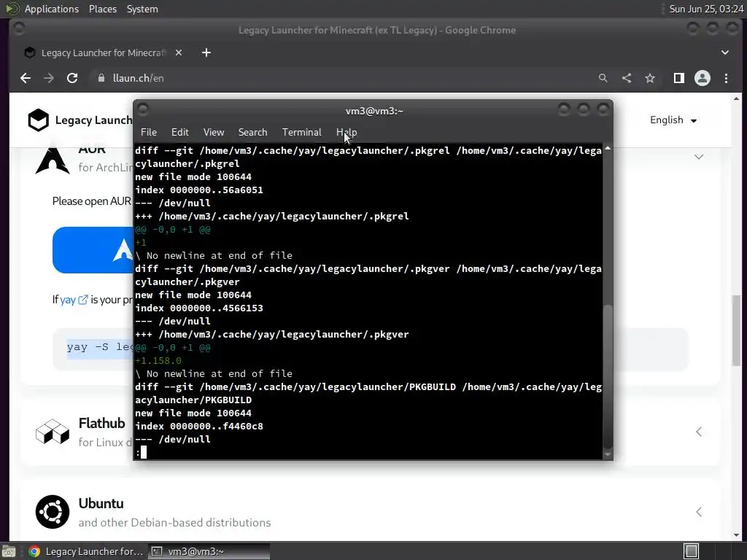The width and height of the screenshot is (747, 560).
Task: Click the terminal scrollbar thumb
Action: tap(608, 376)
